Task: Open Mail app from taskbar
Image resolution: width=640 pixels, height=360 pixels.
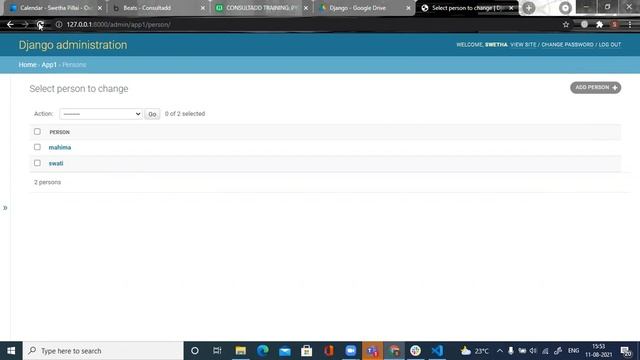Action: (x=285, y=351)
